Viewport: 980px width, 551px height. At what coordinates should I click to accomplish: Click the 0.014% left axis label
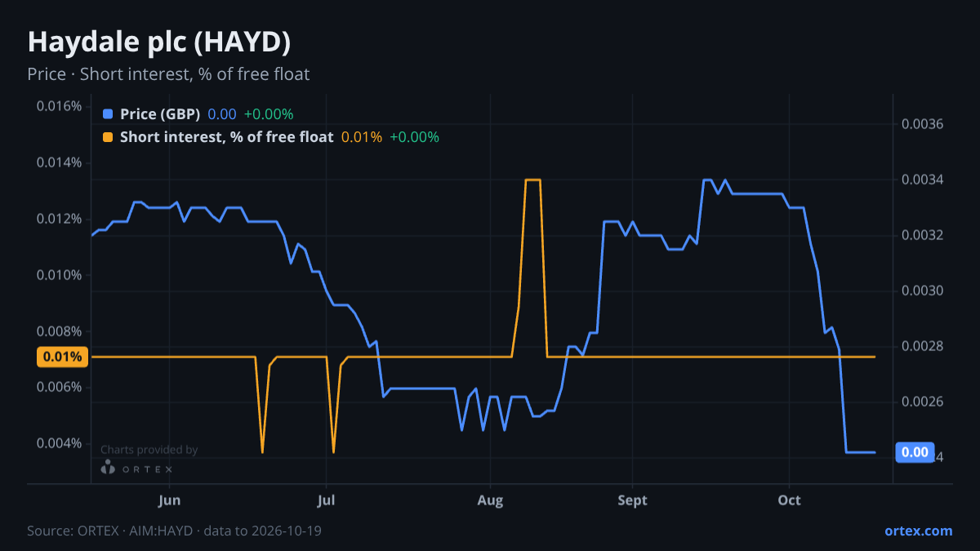coord(58,162)
